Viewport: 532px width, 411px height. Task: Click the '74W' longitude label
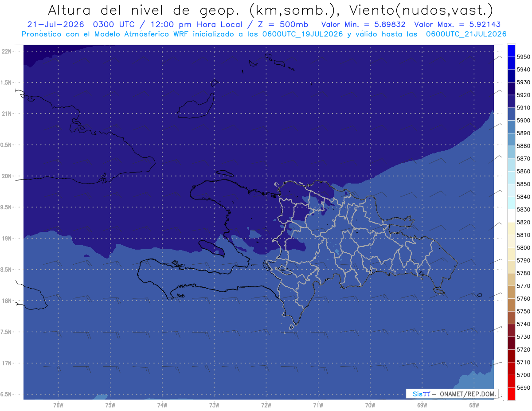[162, 405]
